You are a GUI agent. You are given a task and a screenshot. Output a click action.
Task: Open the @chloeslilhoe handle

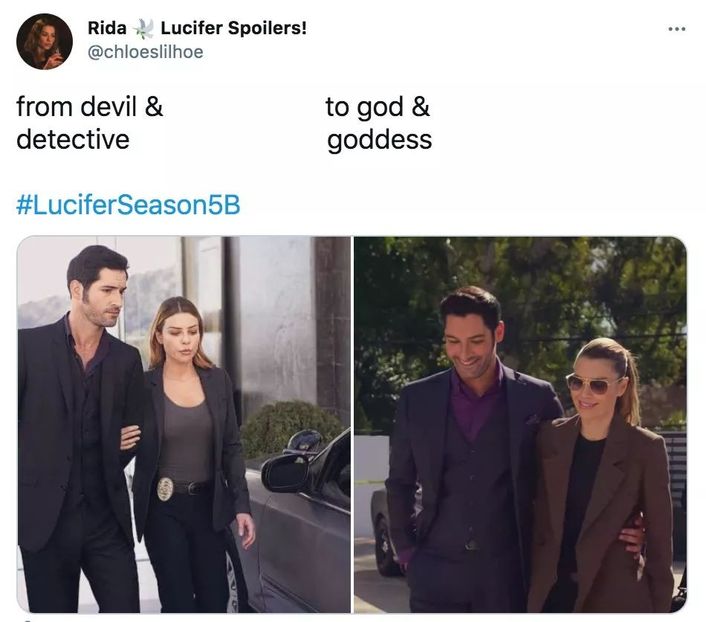point(145,52)
